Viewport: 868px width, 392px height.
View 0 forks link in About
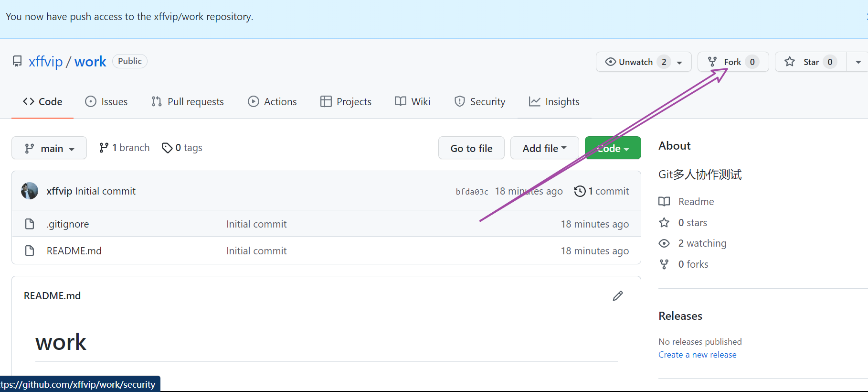coord(693,264)
